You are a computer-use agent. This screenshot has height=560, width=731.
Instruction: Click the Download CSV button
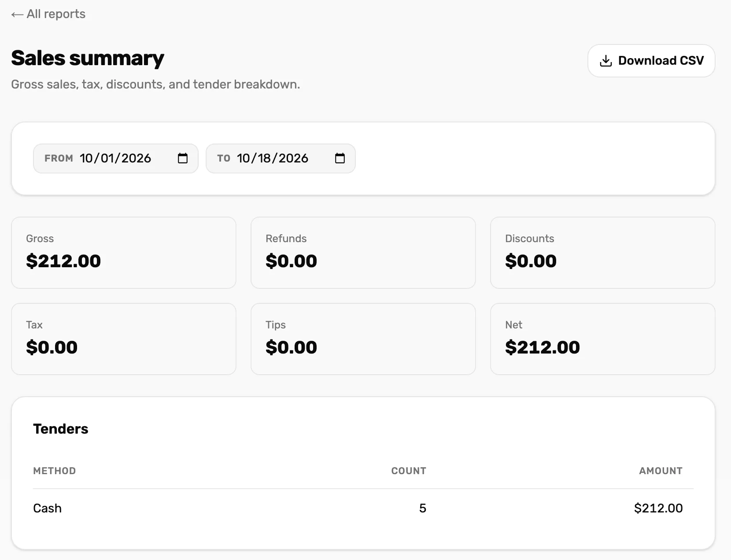point(651,61)
